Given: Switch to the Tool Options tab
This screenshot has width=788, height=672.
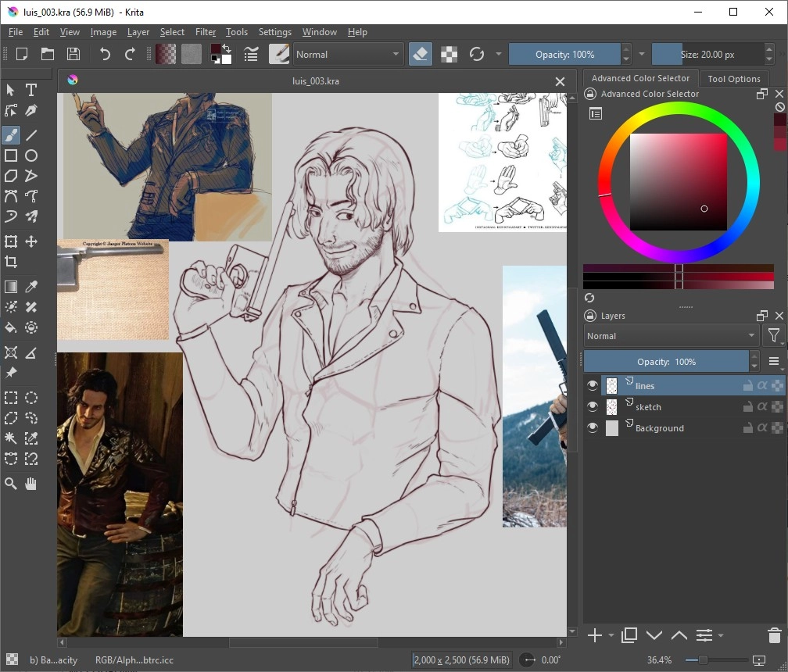Looking at the screenshot, I should pyautogui.click(x=733, y=78).
